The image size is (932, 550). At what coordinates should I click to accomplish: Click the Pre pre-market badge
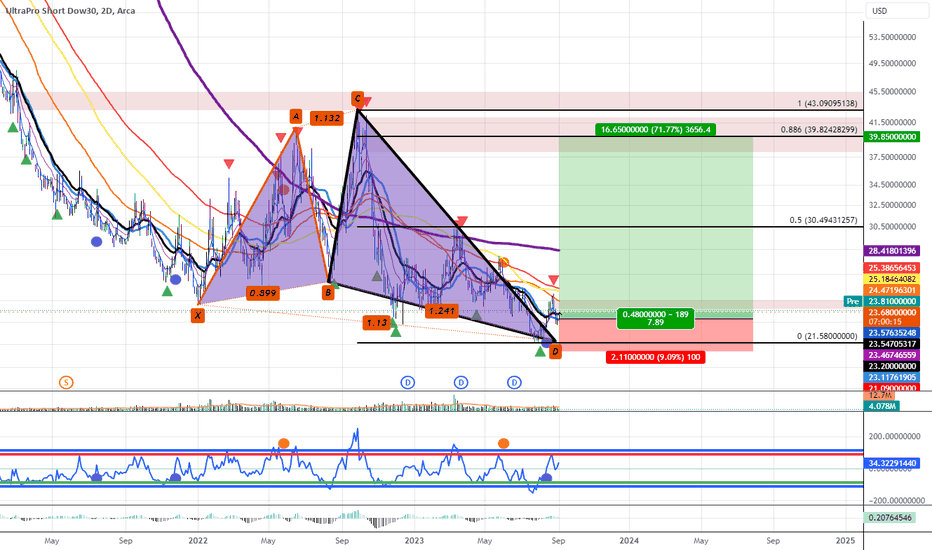pos(852,301)
